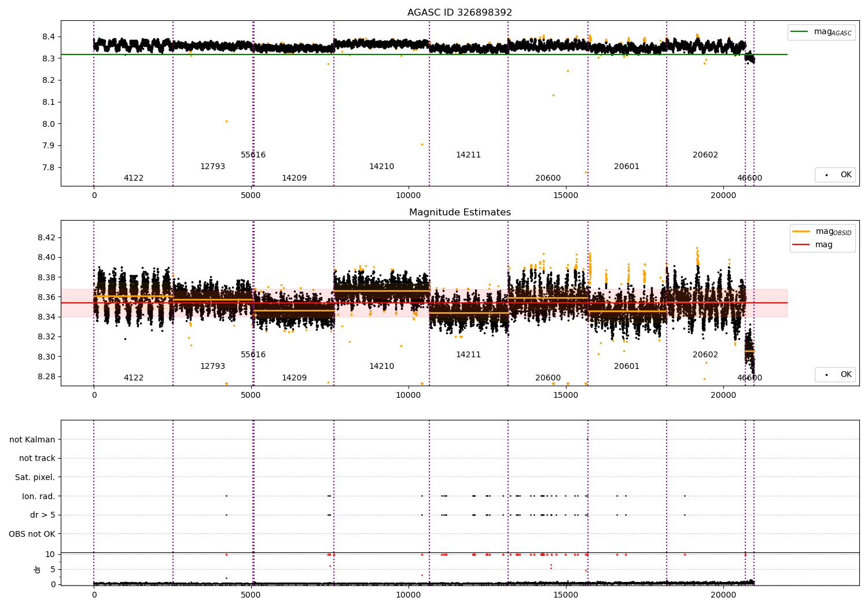Click the orange mag OBSID segment for obsid 14210
868x608 pixels.
point(381,291)
